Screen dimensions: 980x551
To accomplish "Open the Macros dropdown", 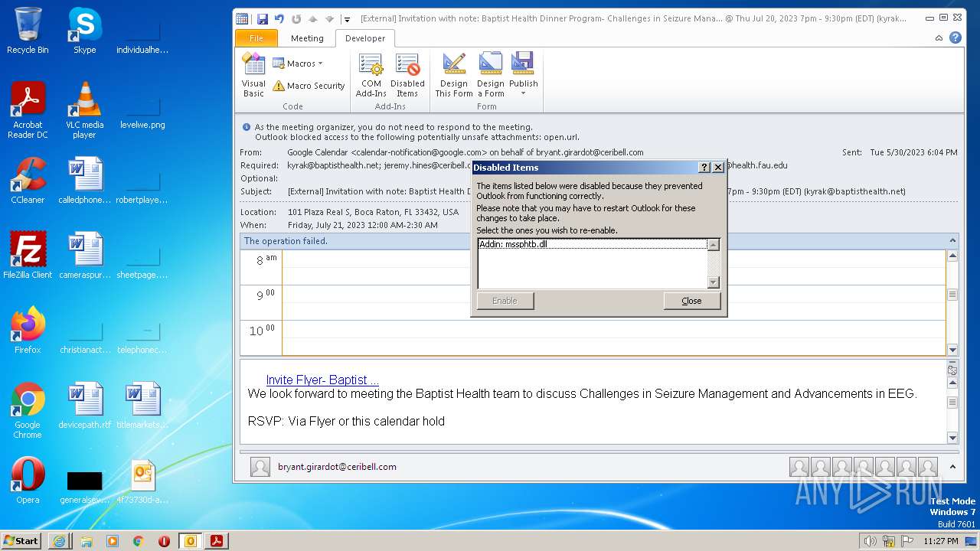I will 297,64.
